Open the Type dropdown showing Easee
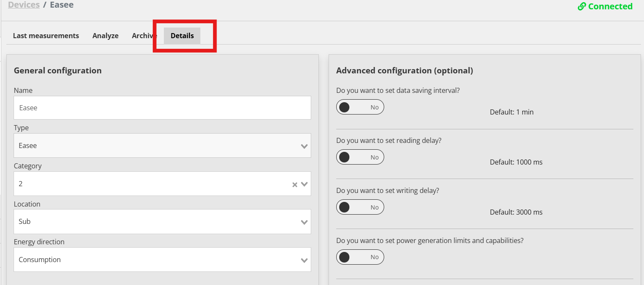This screenshot has height=285, width=644. [x=162, y=145]
